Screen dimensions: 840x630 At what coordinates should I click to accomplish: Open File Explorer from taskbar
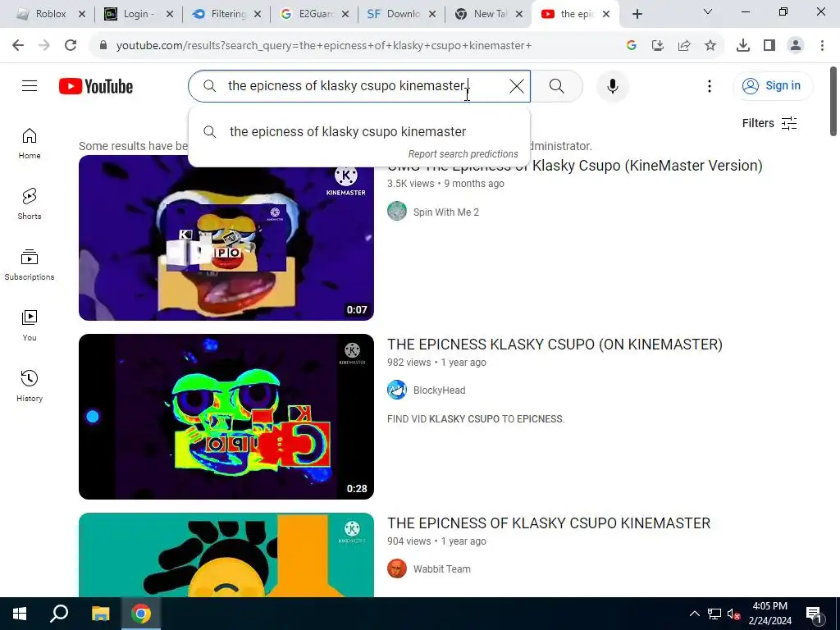tap(100, 614)
